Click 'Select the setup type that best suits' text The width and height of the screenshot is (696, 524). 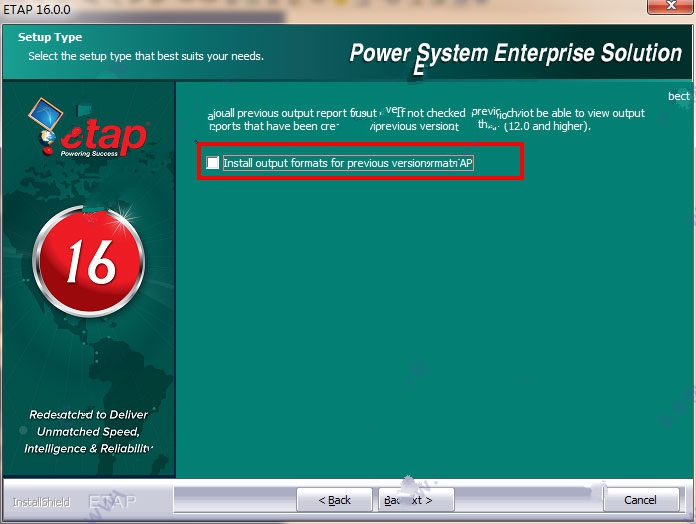point(146,56)
